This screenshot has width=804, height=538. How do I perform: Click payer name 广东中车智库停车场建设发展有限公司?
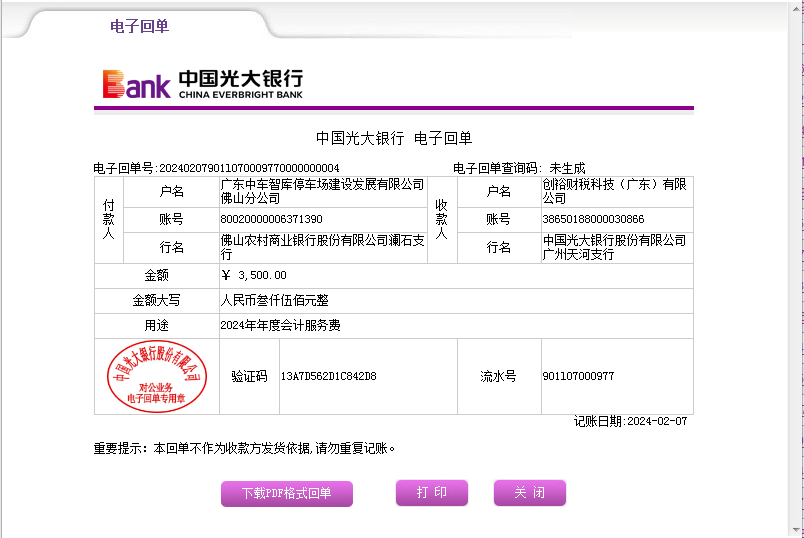pos(323,191)
